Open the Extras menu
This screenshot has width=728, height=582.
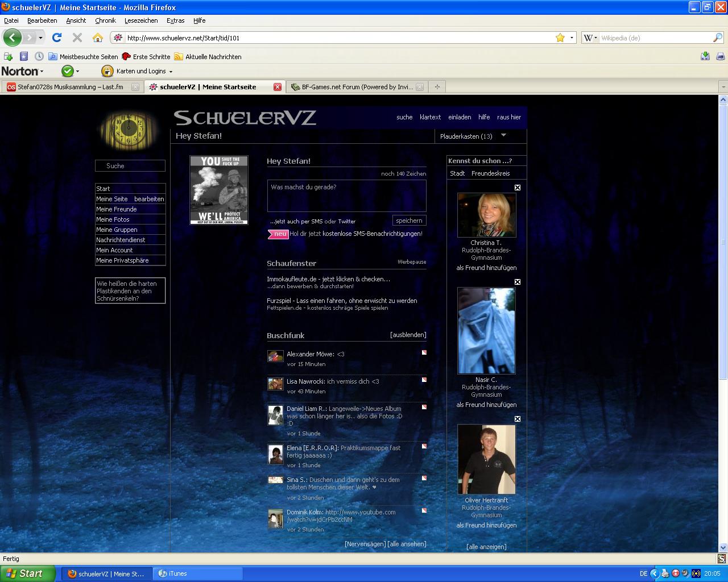click(175, 20)
